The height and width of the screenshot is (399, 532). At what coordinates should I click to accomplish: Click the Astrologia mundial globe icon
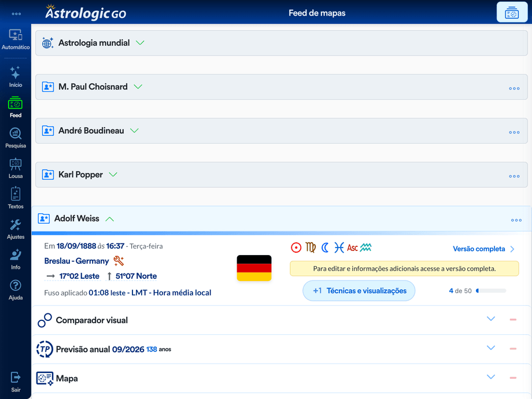(x=47, y=43)
